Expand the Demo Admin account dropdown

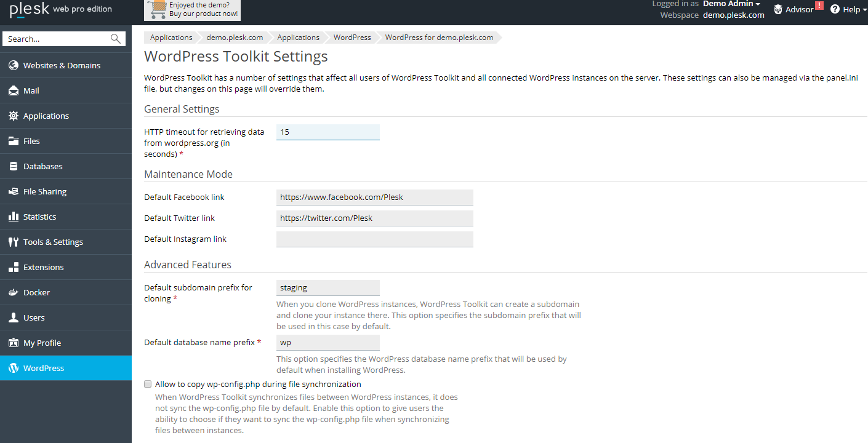(731, 4)
